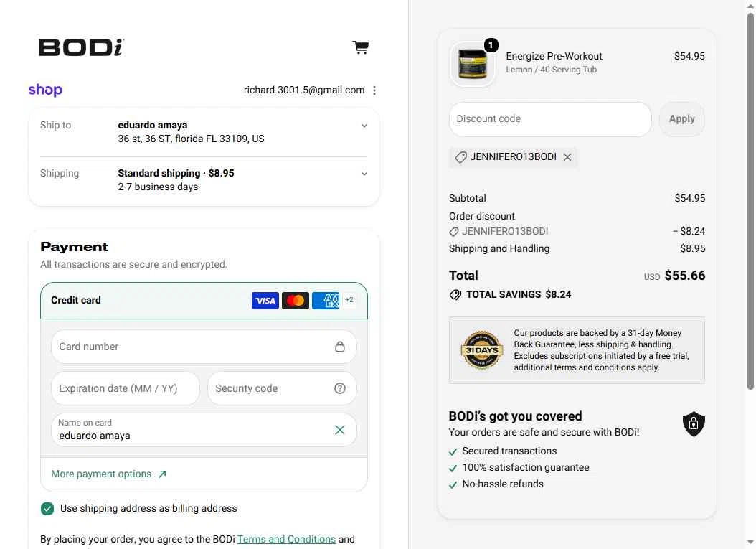Click the Apply discount button
Viewport: 756px width, 549px height.
681,119
